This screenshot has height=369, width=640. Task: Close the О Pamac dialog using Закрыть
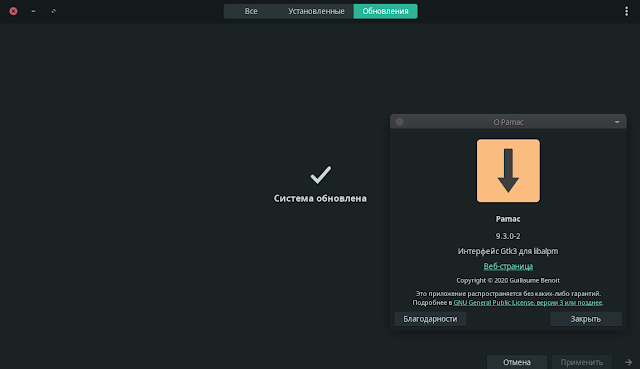[x=586, y=319]
